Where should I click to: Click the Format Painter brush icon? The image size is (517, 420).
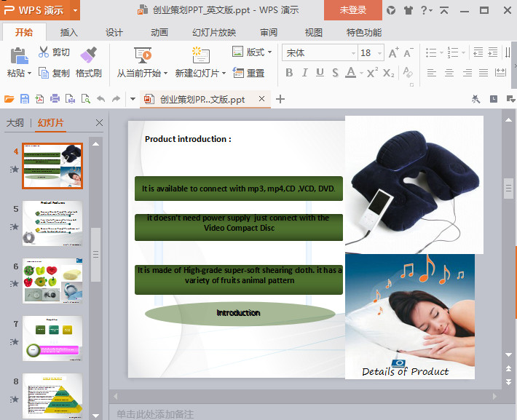[88, 55]
